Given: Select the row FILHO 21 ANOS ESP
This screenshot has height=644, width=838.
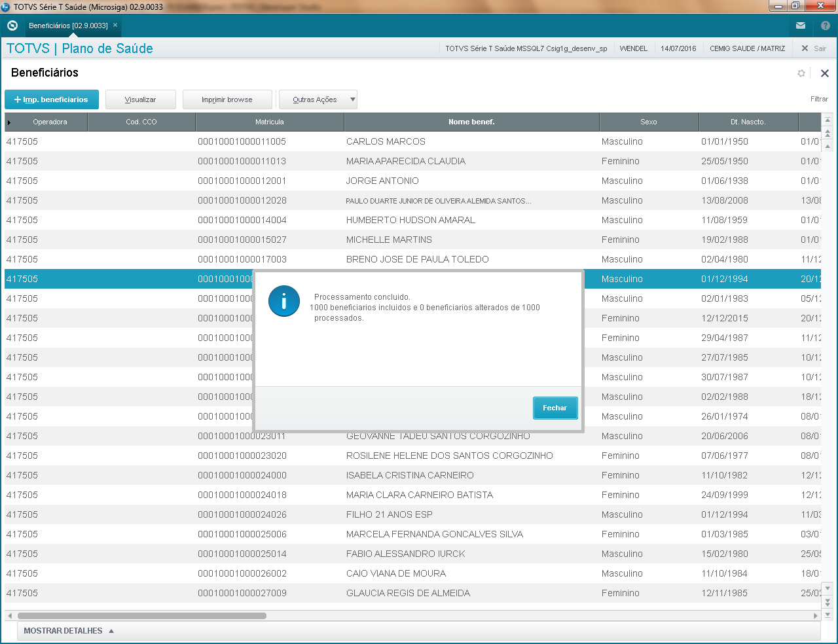Looking at the screenshot, I should pyautogui.click(x=413, y=514).
